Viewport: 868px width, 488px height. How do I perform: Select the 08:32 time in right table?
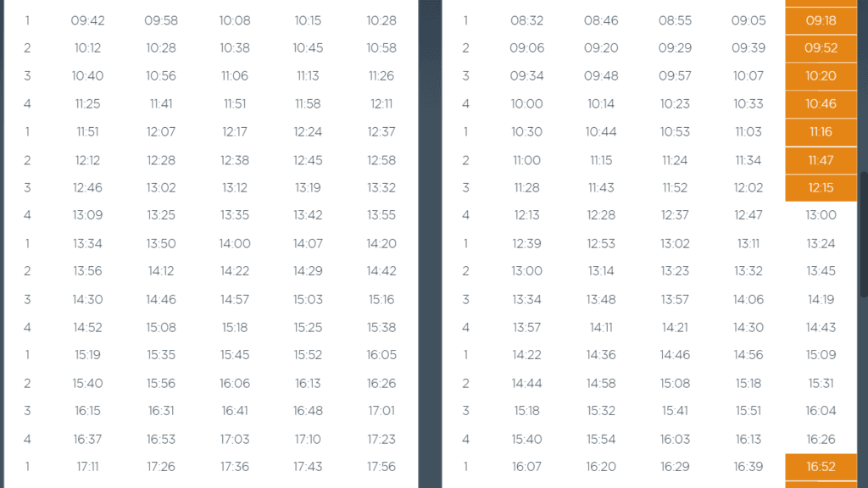pos(526,20)
